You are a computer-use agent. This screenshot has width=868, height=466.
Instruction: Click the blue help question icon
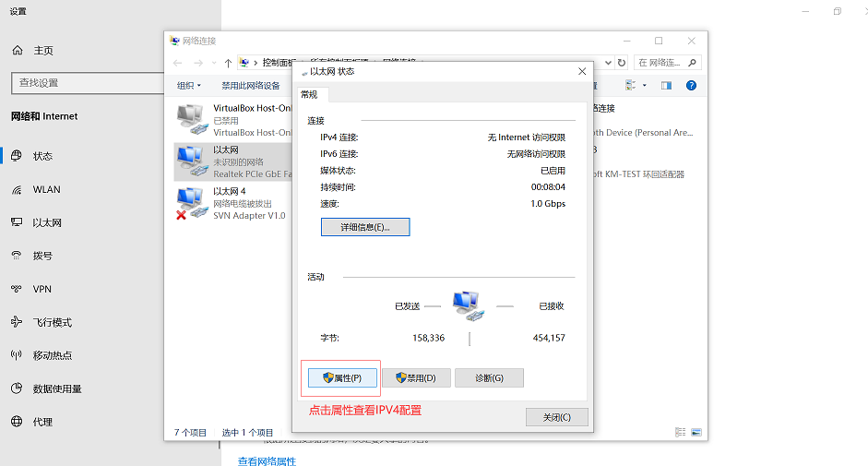click(691, 86)
